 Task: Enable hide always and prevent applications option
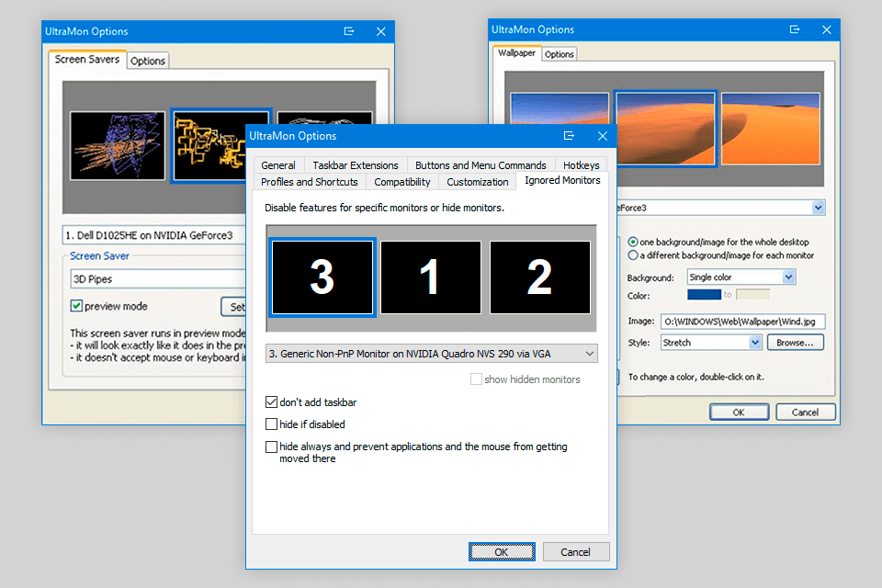tap(272, 446)
